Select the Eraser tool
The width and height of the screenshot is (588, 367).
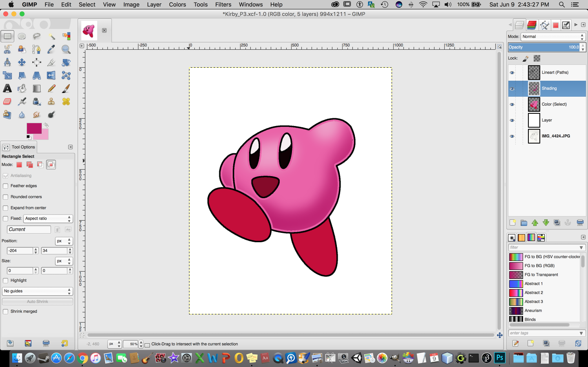pos(7,102)
